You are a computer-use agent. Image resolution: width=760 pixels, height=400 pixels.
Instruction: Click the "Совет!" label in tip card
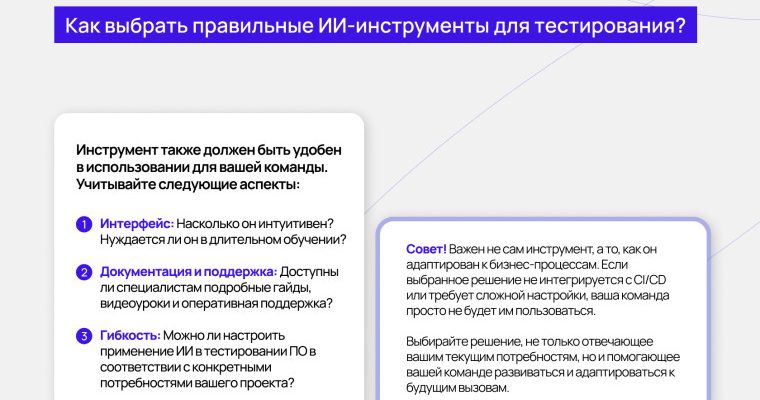(427, 249)
